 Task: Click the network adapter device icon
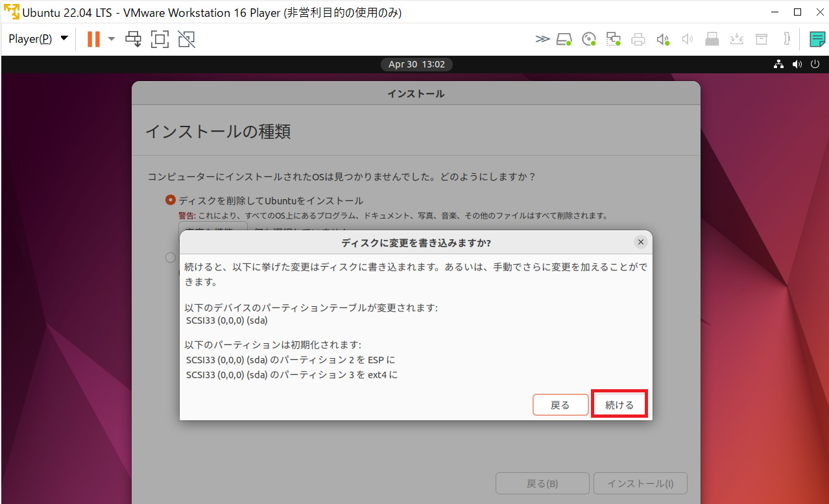click(614, 39)
